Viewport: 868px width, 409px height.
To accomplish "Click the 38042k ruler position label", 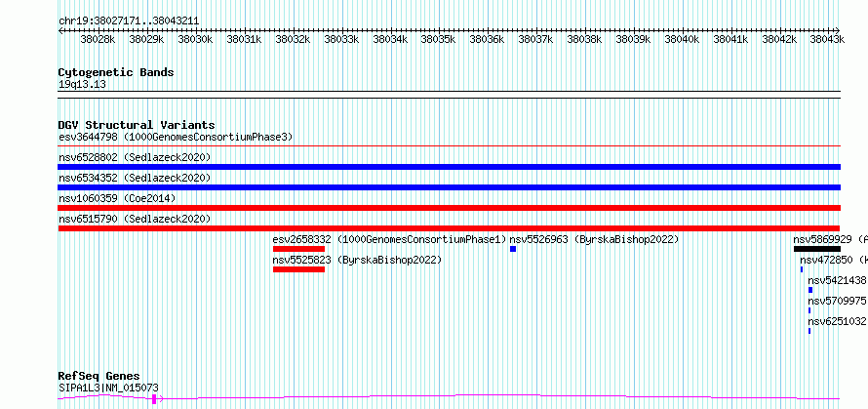I will (779, 39).
